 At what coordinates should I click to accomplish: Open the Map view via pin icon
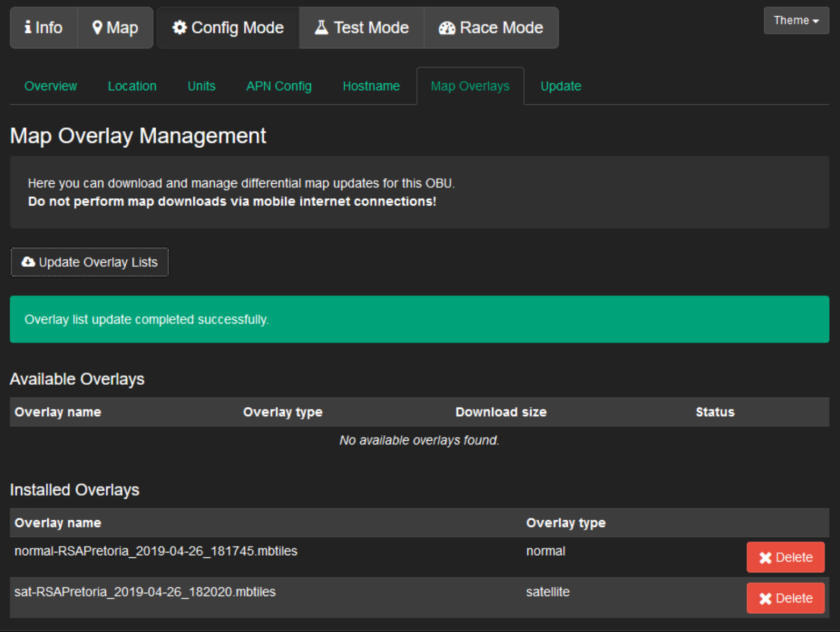click(x=97, y=27)
